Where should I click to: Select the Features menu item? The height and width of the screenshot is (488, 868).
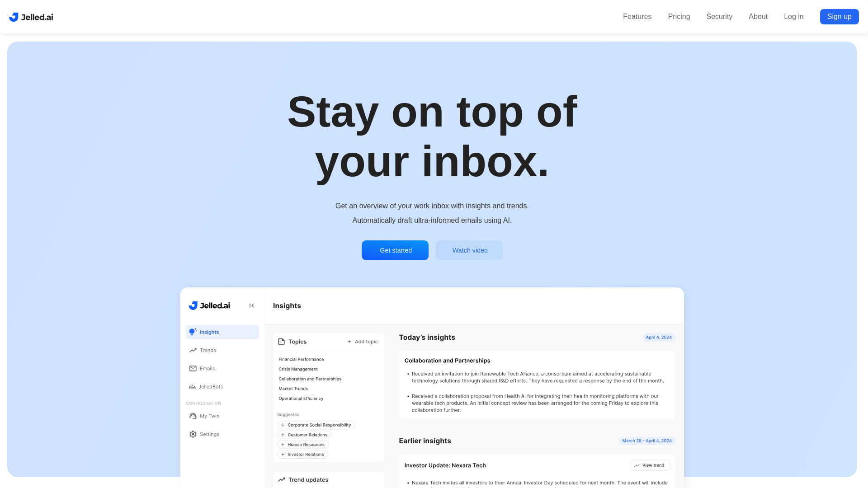click(637, 17)
